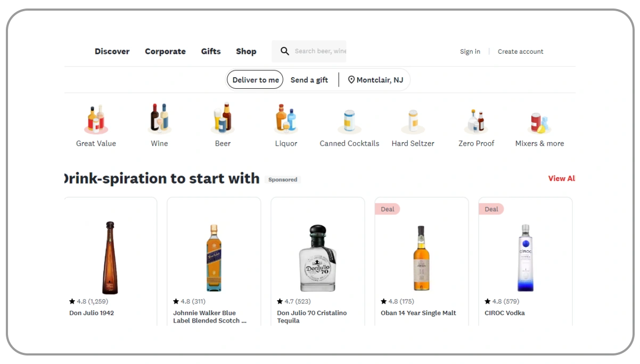The height and width of the screenshot is (364, 640).
Task: Change delivery location from Montclair, NJ
Action: point(375,80)
